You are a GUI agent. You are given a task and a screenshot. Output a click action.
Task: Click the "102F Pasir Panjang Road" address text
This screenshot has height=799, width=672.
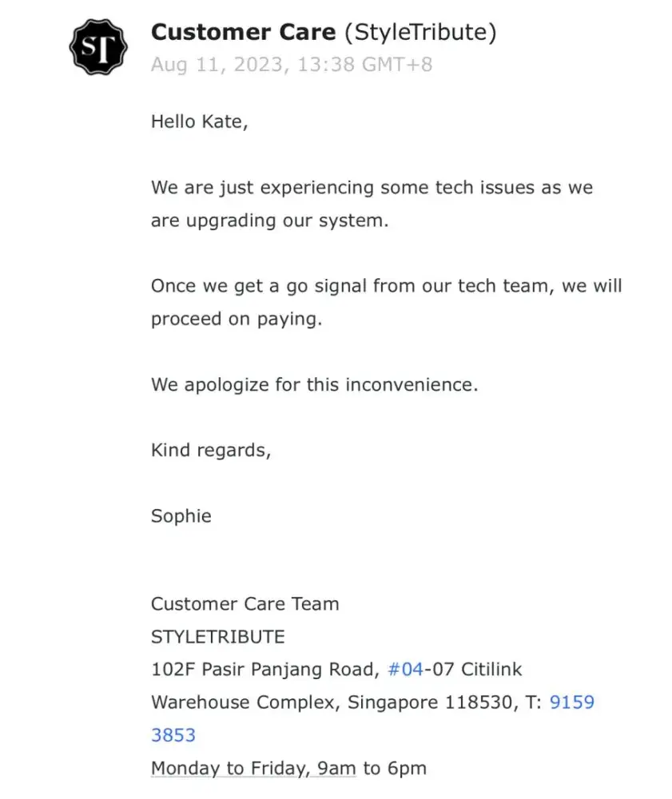(x=264, y=669)
